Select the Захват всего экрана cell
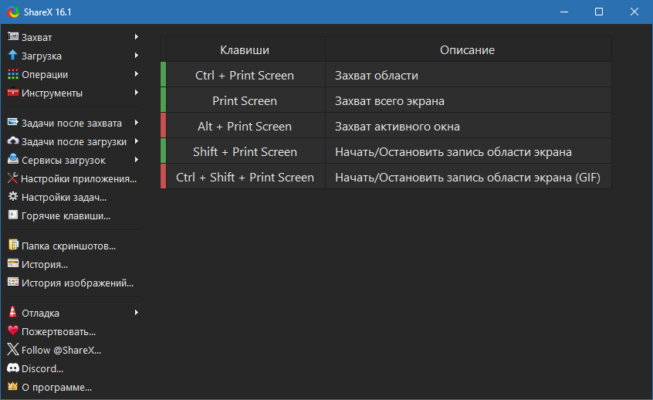The image size is (653, 400). tap(468, 100)
